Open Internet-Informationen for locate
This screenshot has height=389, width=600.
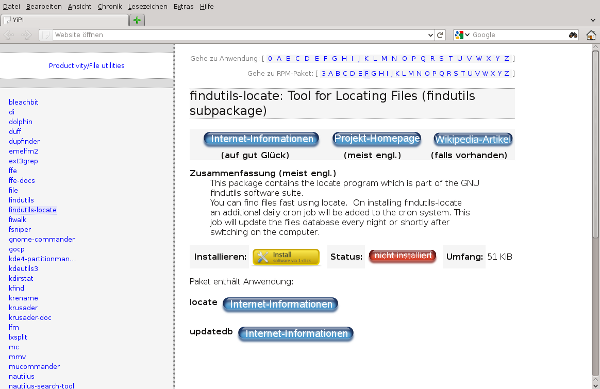click(280, 304)
